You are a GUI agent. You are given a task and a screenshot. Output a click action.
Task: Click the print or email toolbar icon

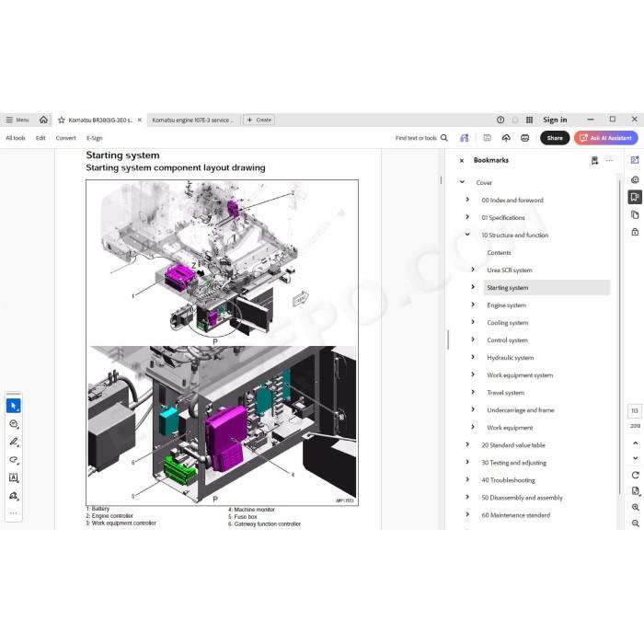(525, 138)
